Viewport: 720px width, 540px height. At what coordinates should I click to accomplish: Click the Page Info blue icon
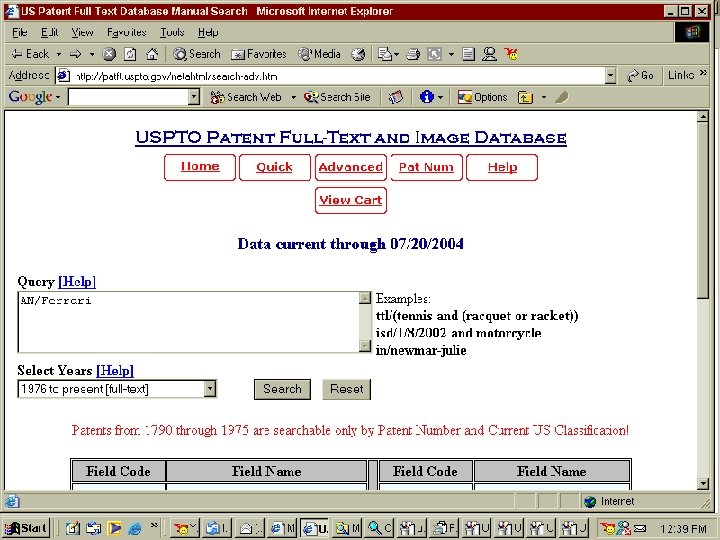point(426,97)
